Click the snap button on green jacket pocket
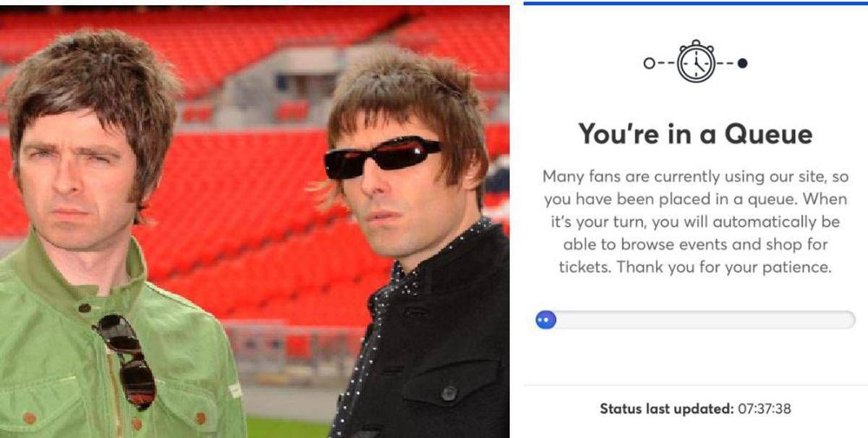Screen dimensions: 868x438 point(30,418)
